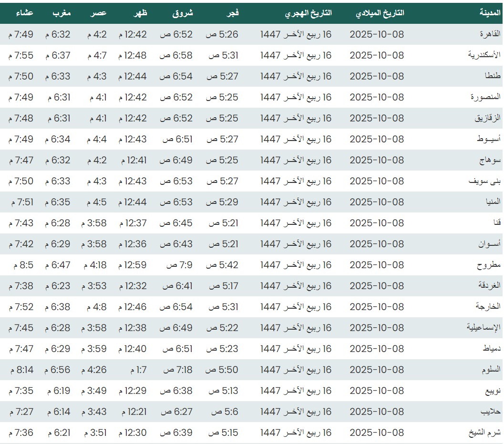Select the شرم الشيخ city name
The image size is (504, 444).
(486, 433)
